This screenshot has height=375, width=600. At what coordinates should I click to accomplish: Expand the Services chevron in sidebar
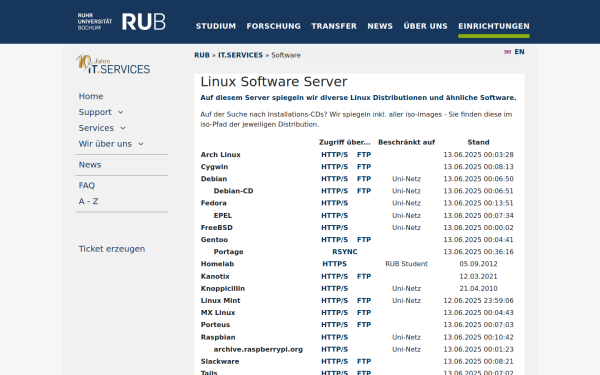point(123,128)
